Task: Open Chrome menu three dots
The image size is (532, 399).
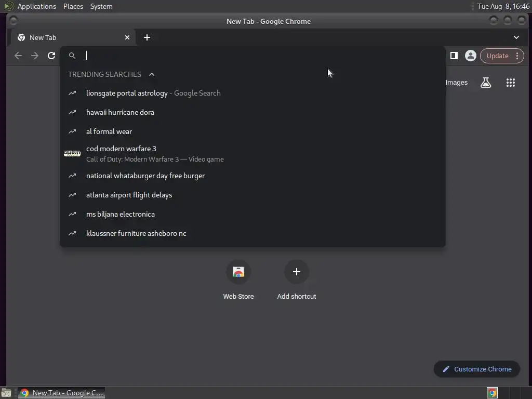Action: [x=517, y=56]
